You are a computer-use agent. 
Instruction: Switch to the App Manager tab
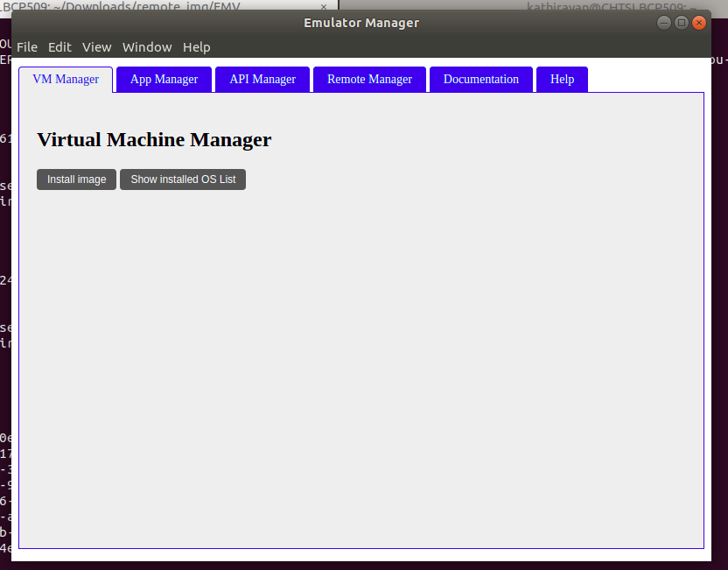coord(164,80)
